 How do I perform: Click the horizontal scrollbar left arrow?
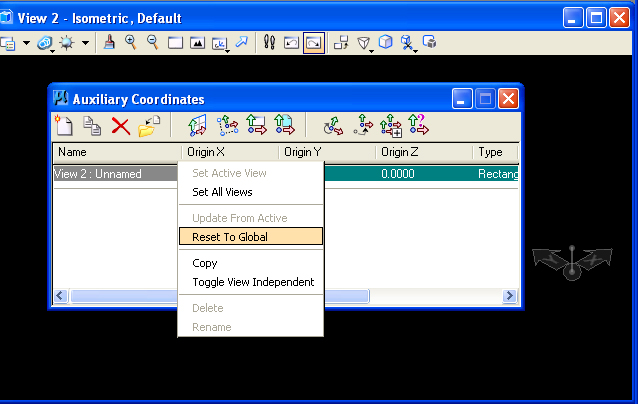click(61, 296)
